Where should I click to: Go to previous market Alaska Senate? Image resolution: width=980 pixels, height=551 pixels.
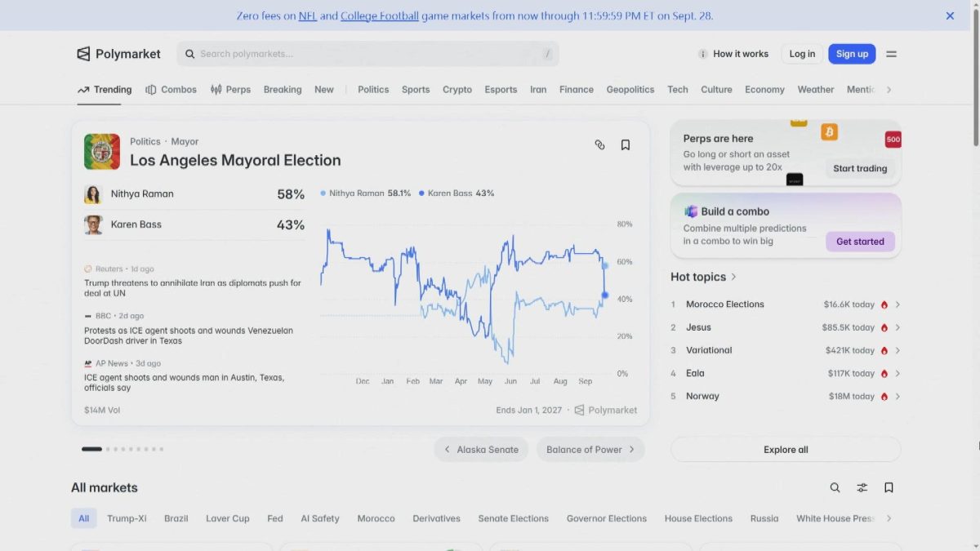tap(481, 450)
